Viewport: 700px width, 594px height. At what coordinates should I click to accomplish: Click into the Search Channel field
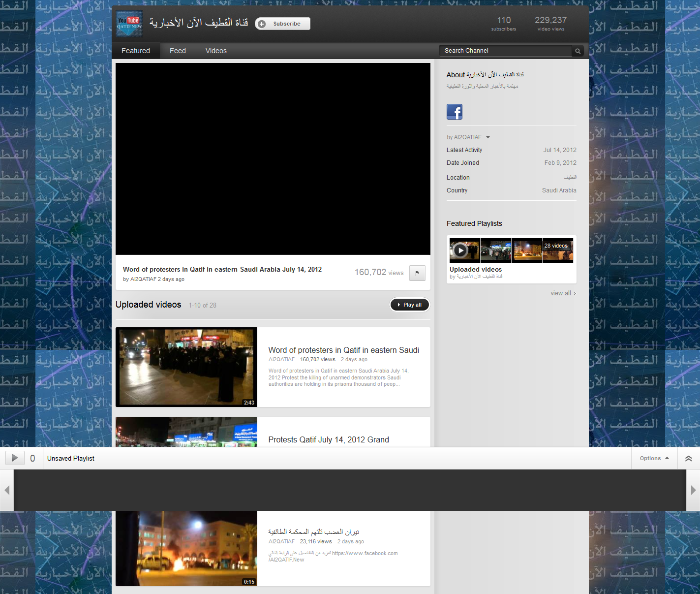505,51
